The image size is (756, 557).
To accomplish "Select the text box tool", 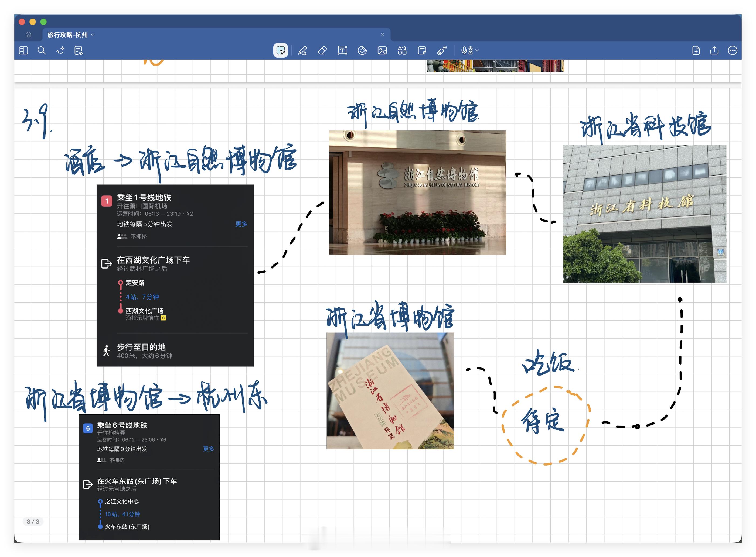I will (342, 51).
